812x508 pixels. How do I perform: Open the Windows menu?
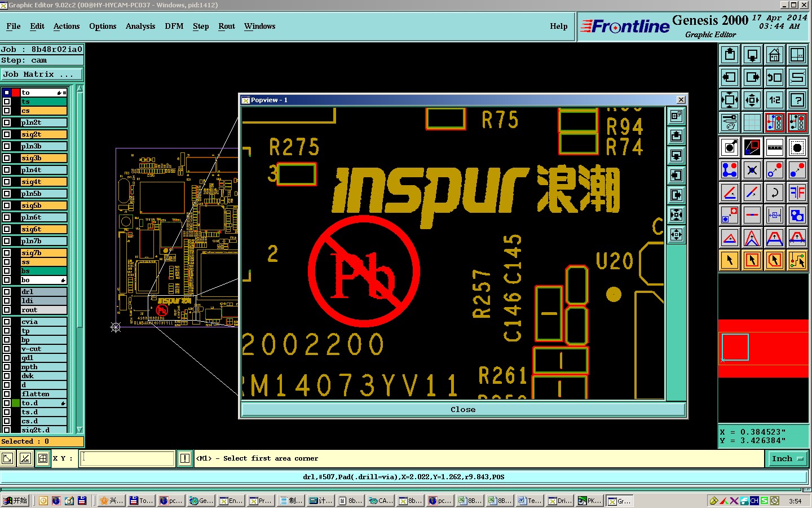point(260,26)
